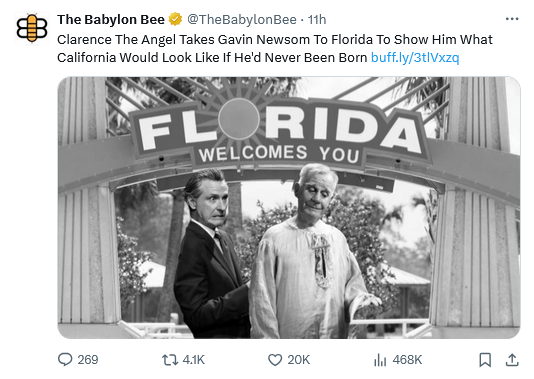The width and height of the screenshot is (534, 379).
Task: Click the @TheBabylonBee handle
Action: [242, 20]
